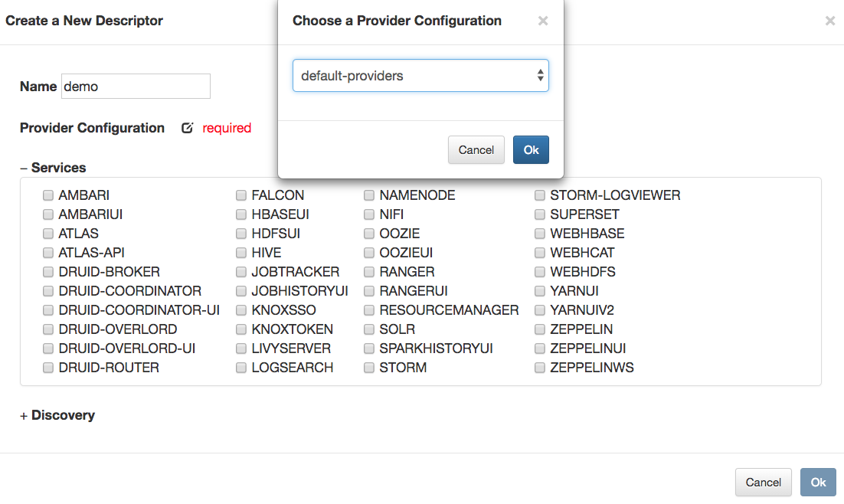844x504 pixels.
Task: Click the stepper arrows on the provider dropdown
Action: [x=541, y=75]
